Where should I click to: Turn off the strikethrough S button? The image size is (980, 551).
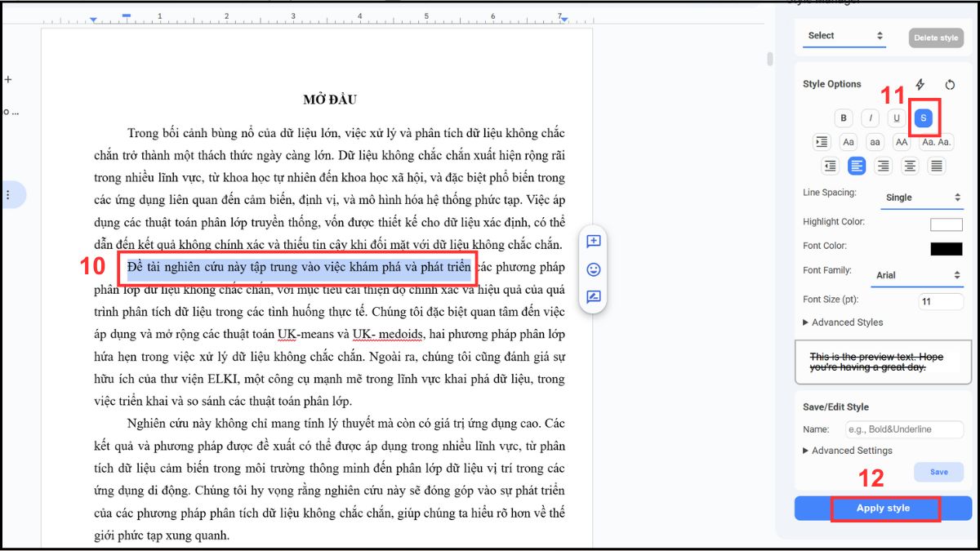(923, 118)
